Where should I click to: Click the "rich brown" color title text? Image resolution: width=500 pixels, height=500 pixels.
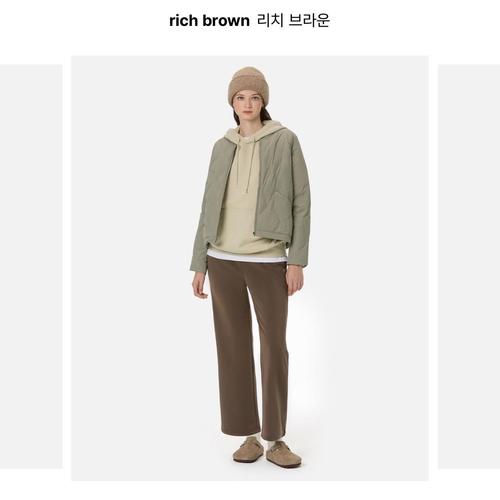tap(209, 21)
